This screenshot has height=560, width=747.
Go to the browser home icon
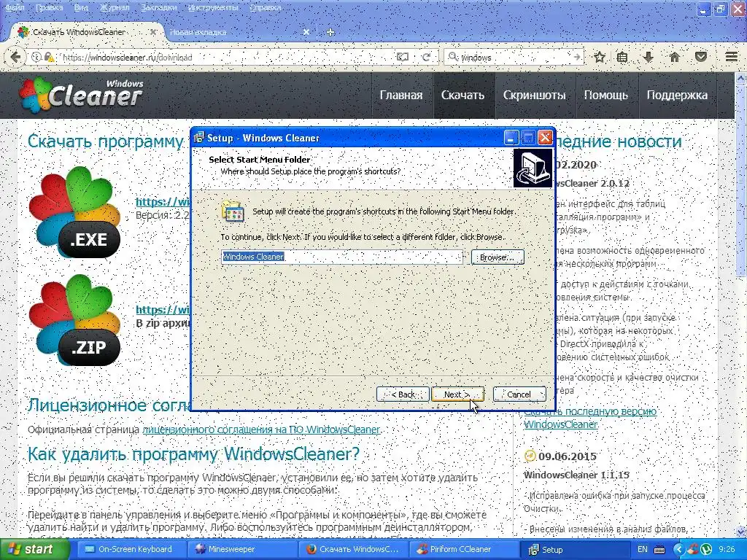pos(674,57)
